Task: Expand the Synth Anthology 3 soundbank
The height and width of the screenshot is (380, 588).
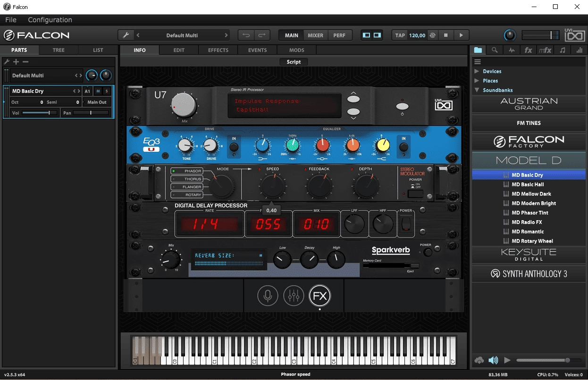Action: pyautogui.click(x=529, y=273)
